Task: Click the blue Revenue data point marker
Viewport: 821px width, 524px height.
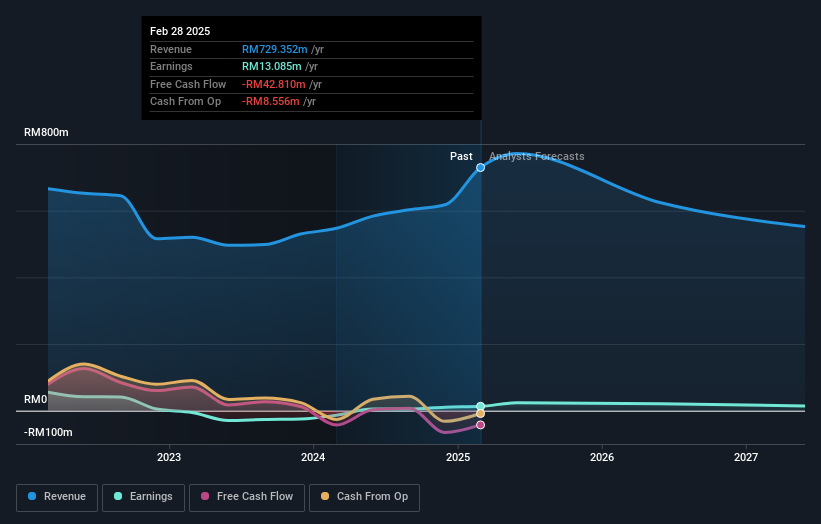Action: 480,168
